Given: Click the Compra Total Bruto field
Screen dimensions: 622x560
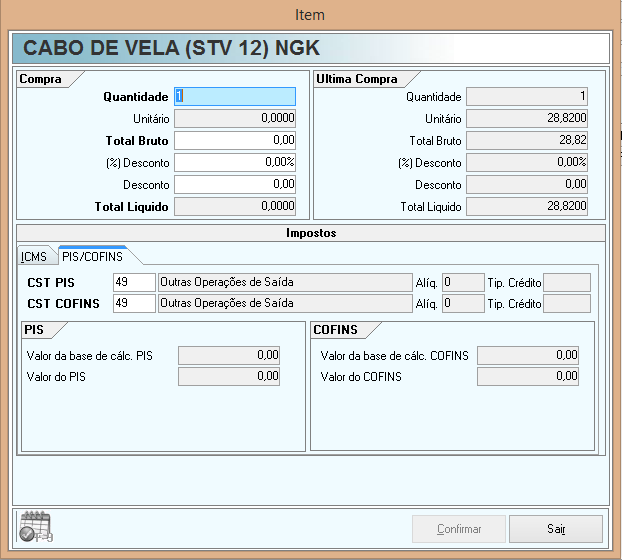Looking at the screenshot, I should click(235, 140).
